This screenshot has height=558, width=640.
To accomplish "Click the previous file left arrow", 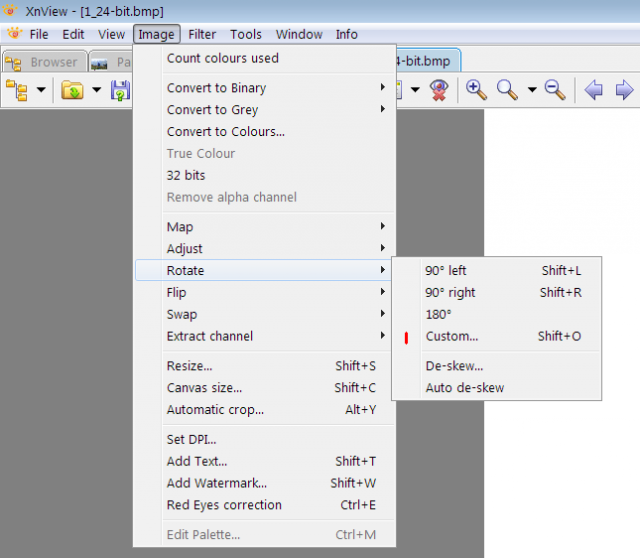I will tap(593, 90).
